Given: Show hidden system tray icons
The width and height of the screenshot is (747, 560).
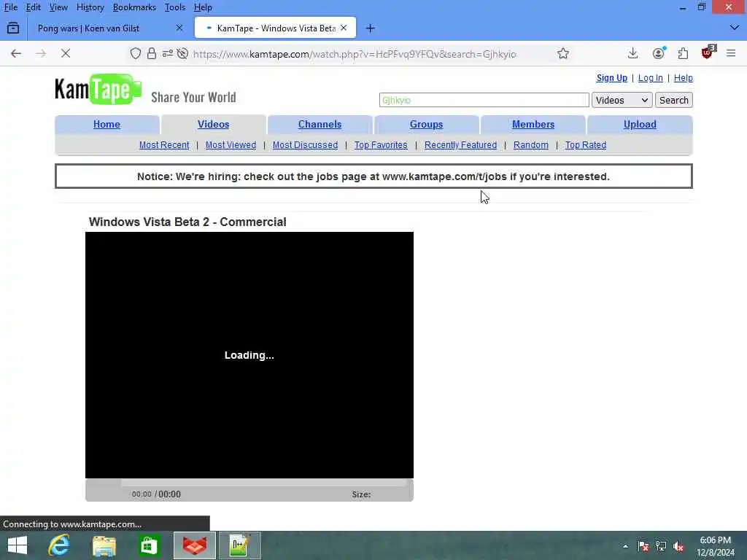Looking at the screenshot, I should pos(625,546).
